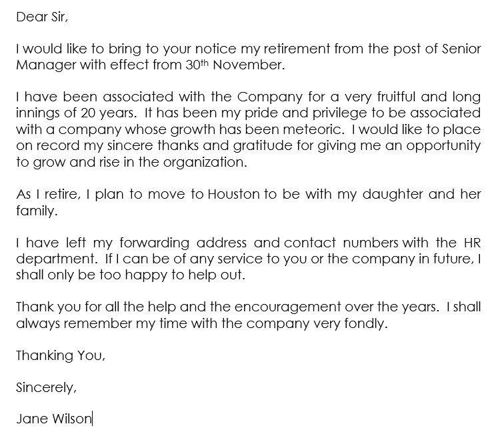This screenshot has height=434, width=504.
Task: Click the 'Jane Wilson' signature name
Action: [54, 419]
